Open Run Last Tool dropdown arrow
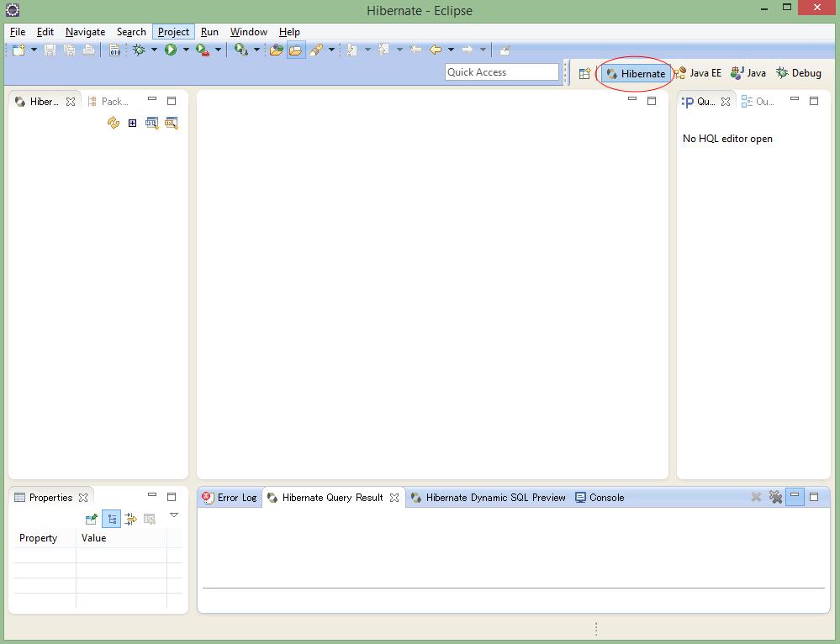 [x=218, y=50]
